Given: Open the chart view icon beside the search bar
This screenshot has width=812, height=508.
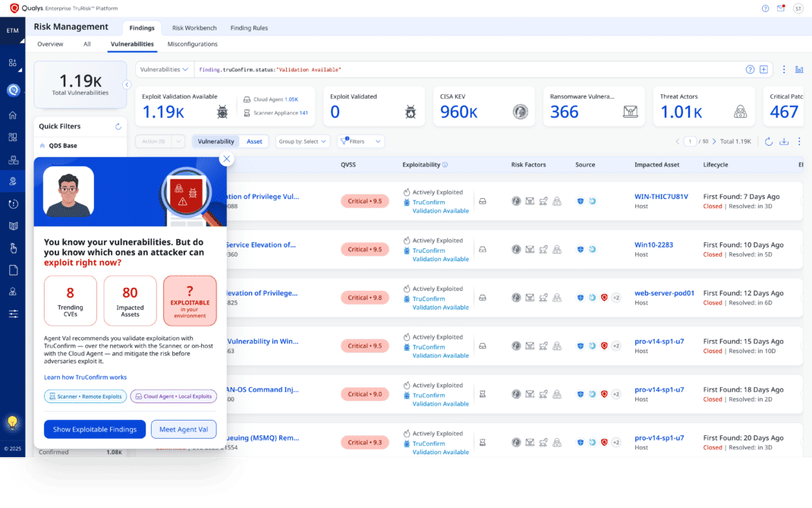Looking at the screenshot, I should 799,69.
